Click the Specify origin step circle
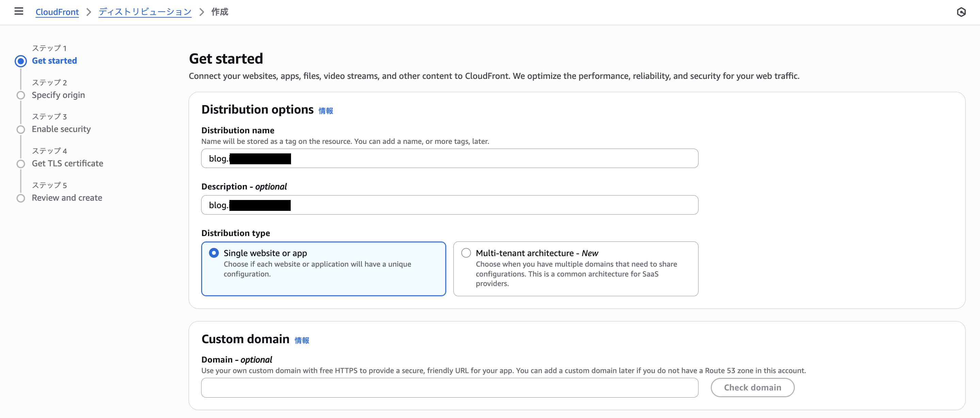The image size is (980, 418). pyautogui.click(x=21, y=95)
